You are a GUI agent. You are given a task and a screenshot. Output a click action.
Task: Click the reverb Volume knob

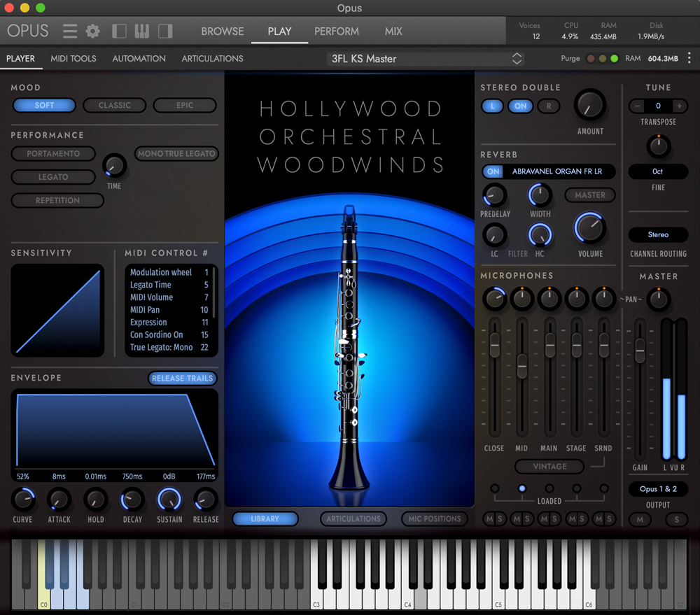point(589,228)
